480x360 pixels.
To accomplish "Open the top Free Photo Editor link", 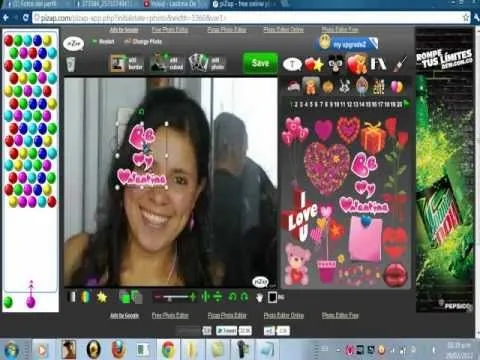I will click(x=170, y=30).
